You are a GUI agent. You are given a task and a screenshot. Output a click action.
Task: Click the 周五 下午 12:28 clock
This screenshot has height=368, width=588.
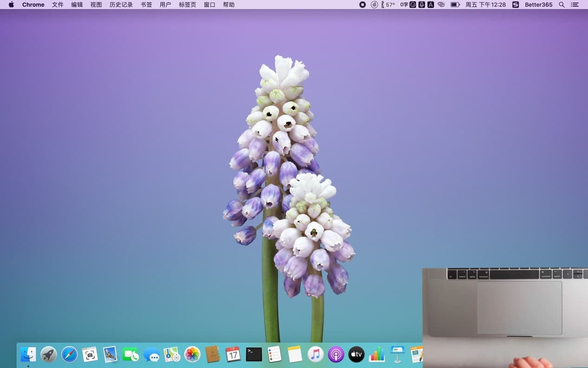pyautogui.click(x=485, y=5)
